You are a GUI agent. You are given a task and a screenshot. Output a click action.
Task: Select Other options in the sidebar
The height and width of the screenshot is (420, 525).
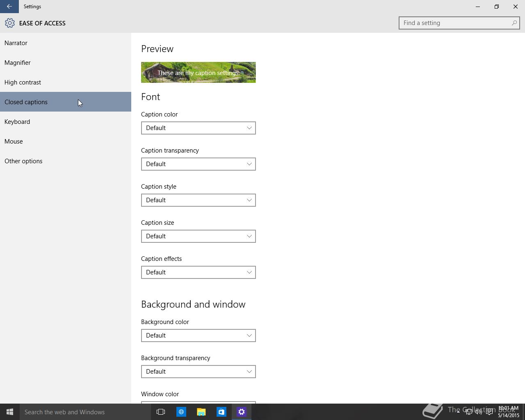pos(66,161)
